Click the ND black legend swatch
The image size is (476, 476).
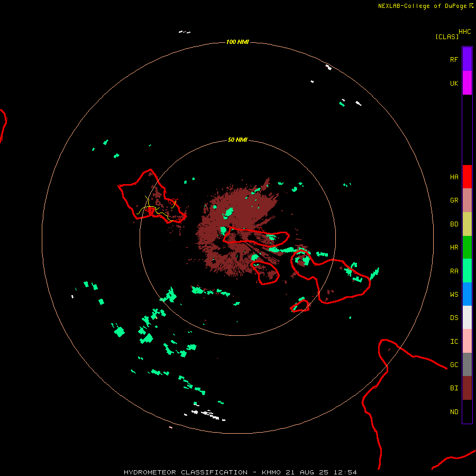[x=467, y=411]
